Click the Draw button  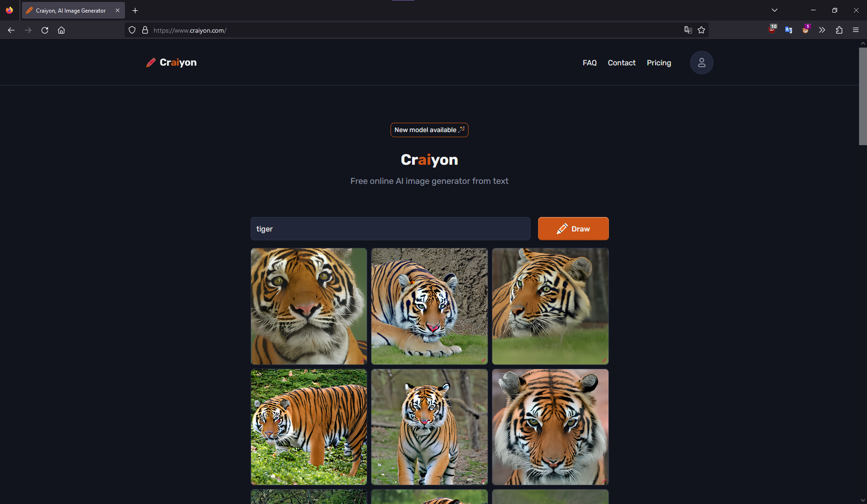(x=573, y=229)
